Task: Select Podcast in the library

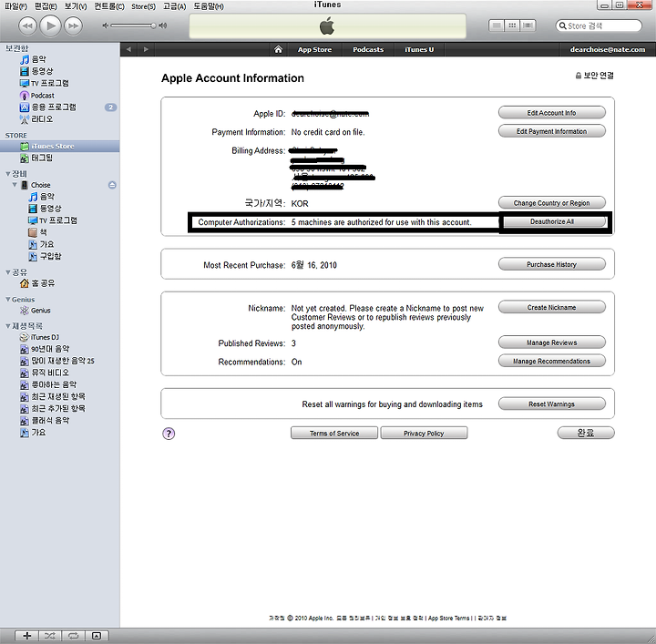Action: click(x=37, y=96)
